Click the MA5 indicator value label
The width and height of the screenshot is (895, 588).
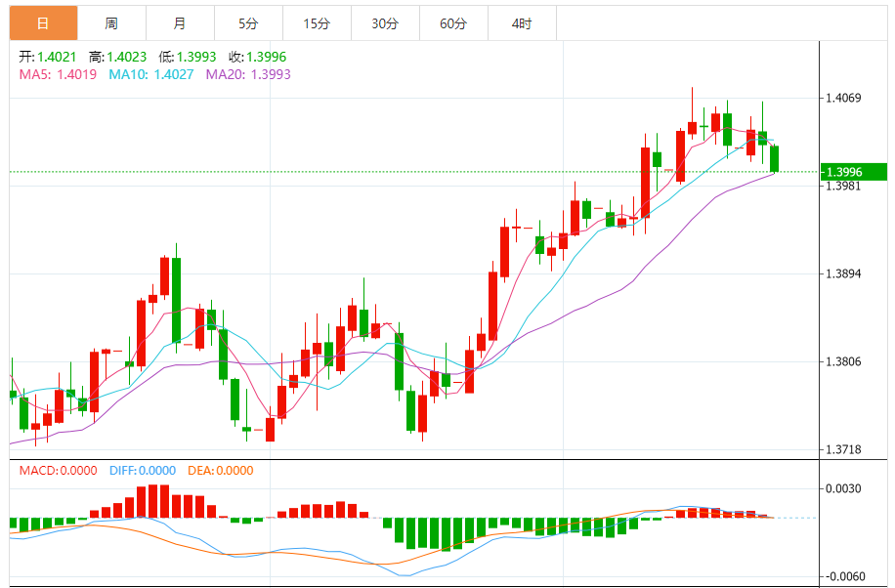(x=58, y=74)
